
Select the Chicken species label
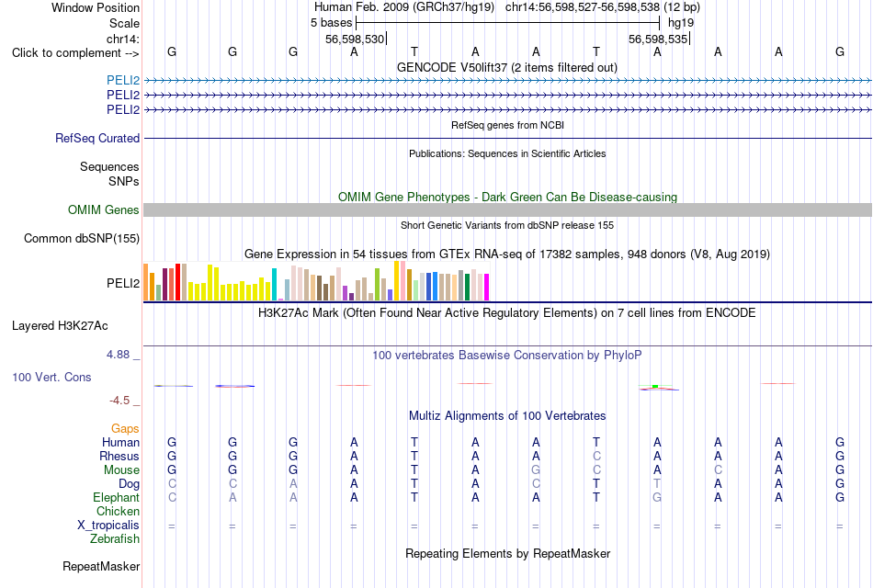[x=118, y=511]
